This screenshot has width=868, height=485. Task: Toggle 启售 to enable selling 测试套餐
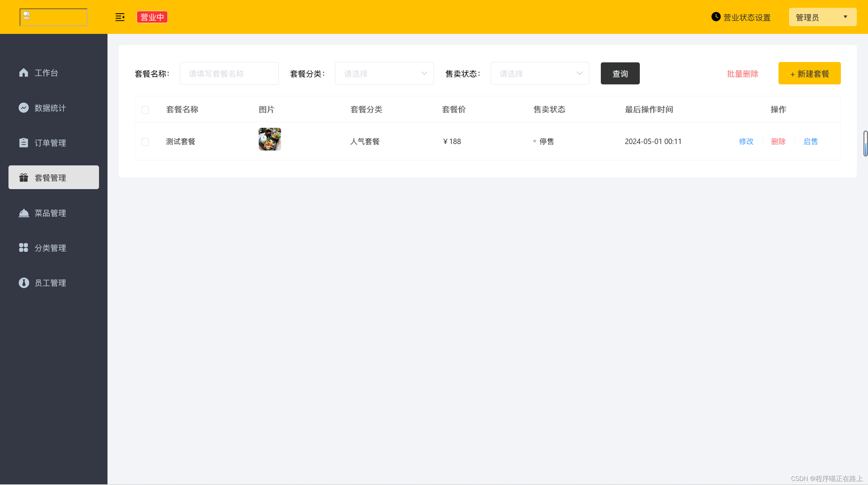(811, 141)
